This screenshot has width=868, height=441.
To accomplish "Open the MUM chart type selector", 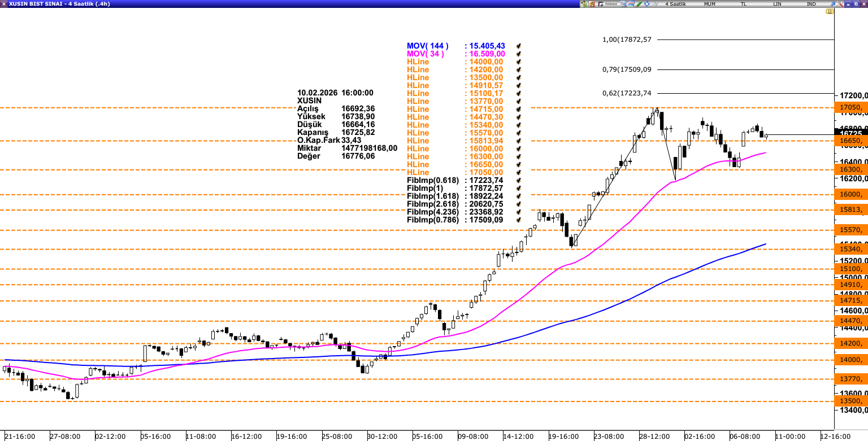I will (709, 4).
